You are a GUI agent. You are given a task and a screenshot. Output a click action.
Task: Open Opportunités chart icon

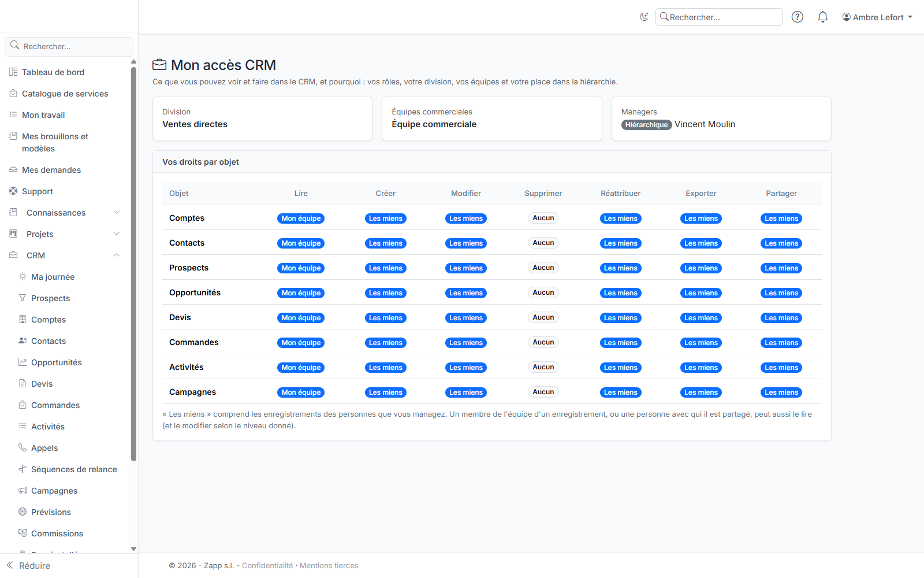coord(23,362)
